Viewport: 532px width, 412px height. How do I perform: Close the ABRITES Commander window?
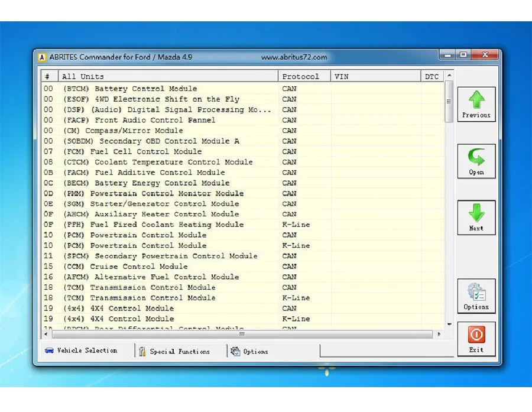pyautogui.click(x=485, y=54)
